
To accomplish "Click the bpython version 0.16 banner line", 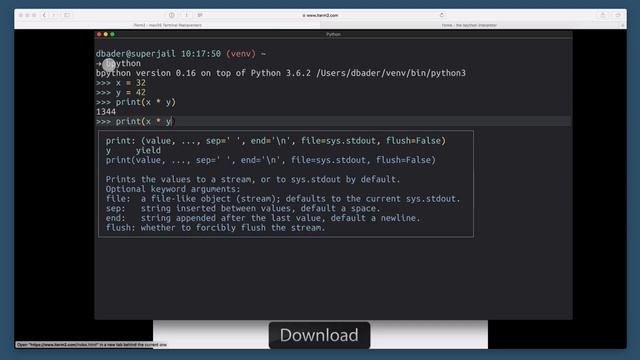I will tap(281, 73).
